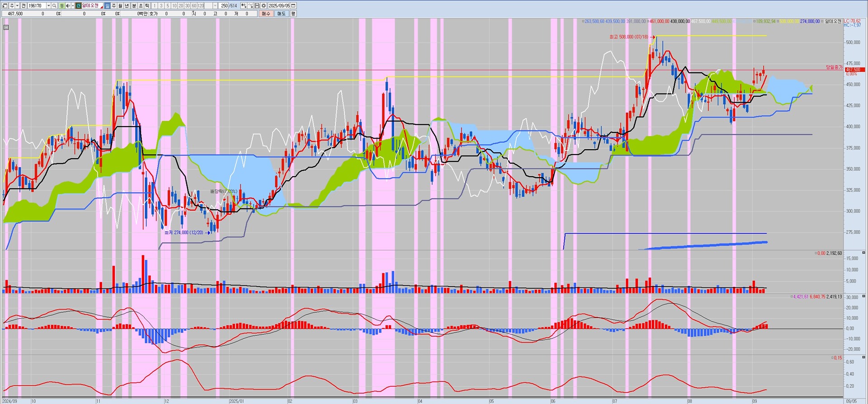The image size is (868, 404).
Task: Click the add indicator icon beside 250/614
Action: [x=244, y=6]
